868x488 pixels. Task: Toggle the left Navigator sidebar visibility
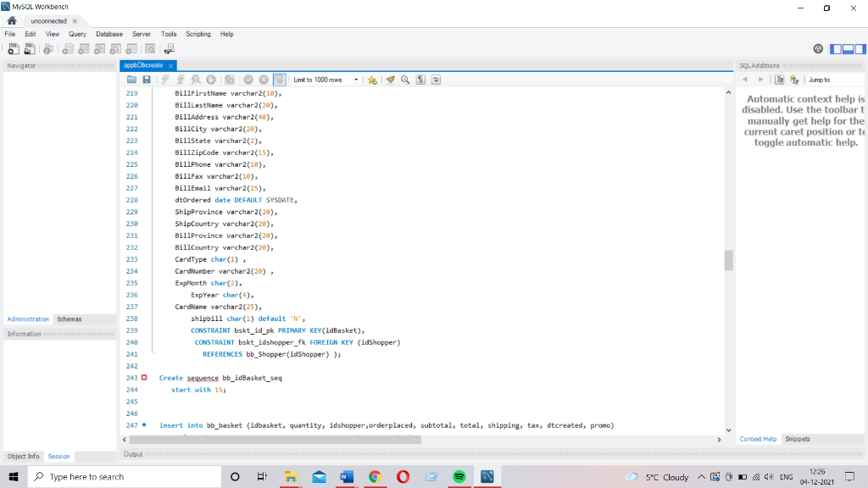click(836, 49)
